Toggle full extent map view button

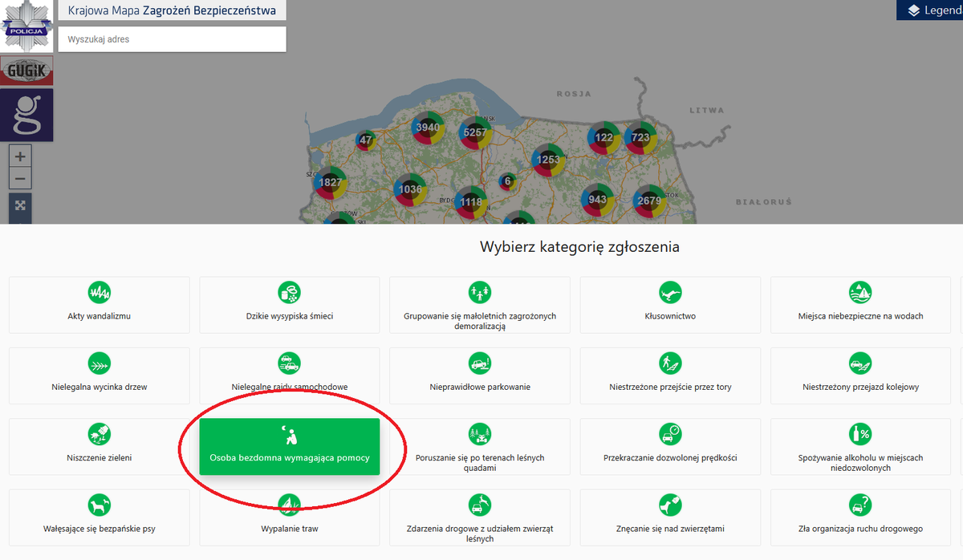[20, 206]
